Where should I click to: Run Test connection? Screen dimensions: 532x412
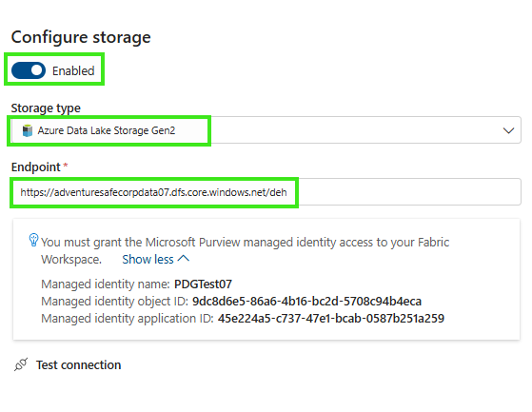pos(78,364)
